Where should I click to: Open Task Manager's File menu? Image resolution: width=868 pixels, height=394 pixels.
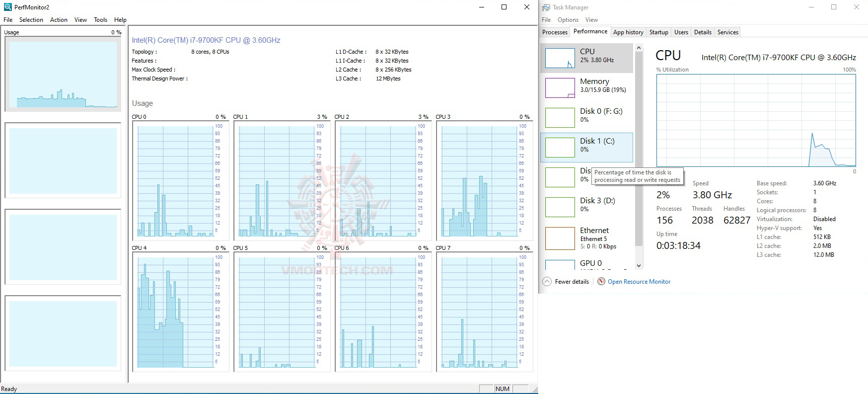point(546,20)
